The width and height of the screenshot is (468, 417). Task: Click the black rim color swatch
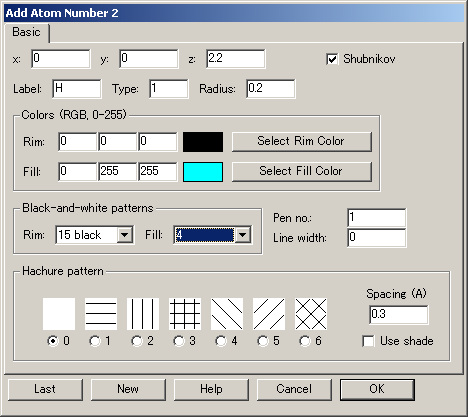(x=203, y=142)
